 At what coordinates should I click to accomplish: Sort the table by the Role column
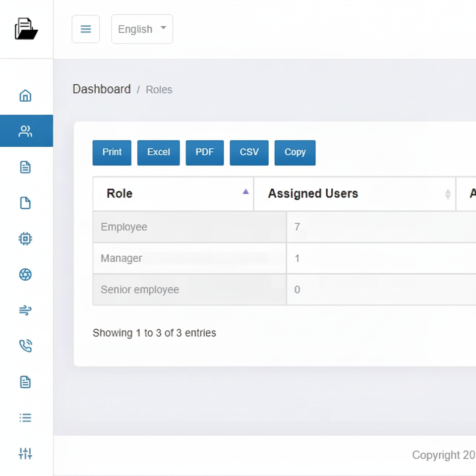pyautogui.click(x=173, y=193)
